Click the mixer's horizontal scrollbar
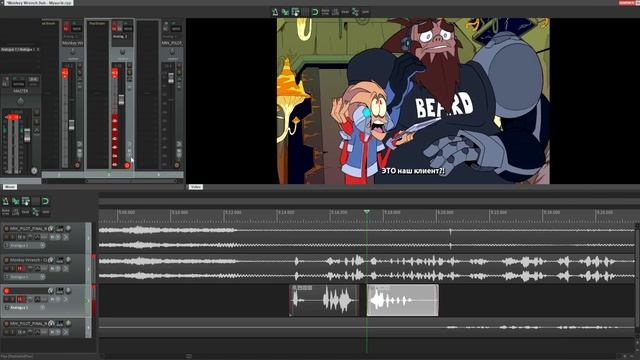640x360 pixels. tap(110, 181)
